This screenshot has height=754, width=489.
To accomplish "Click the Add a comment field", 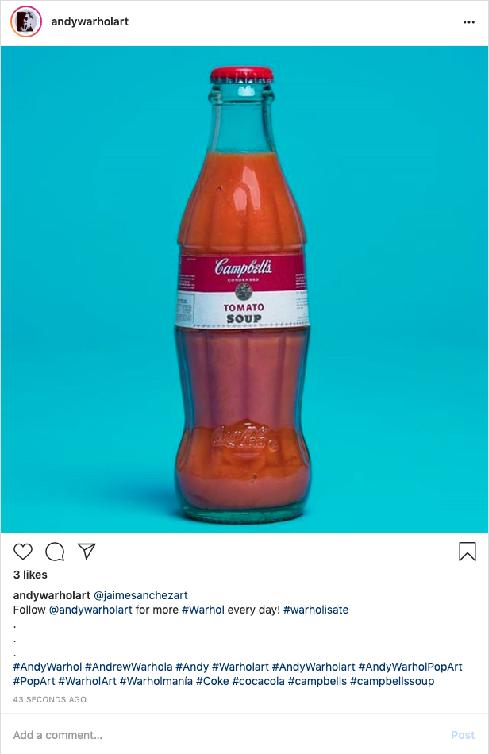I will coord(226,735).
